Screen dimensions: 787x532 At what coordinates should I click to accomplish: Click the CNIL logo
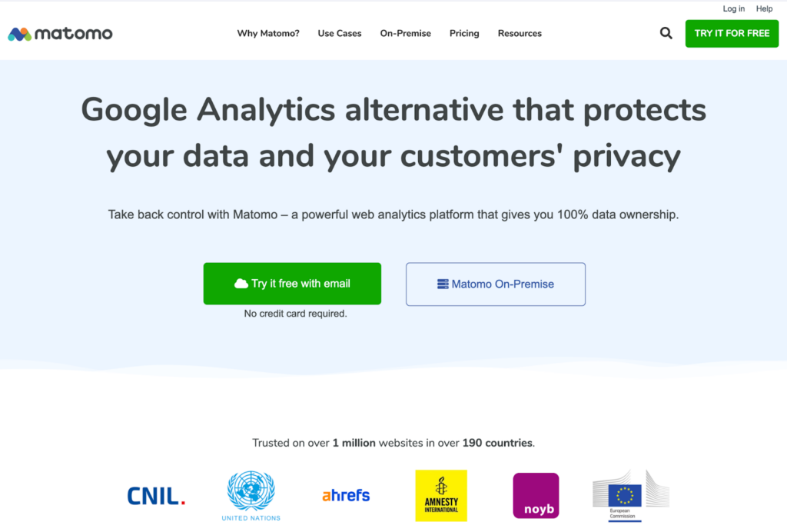coord(156,496)
